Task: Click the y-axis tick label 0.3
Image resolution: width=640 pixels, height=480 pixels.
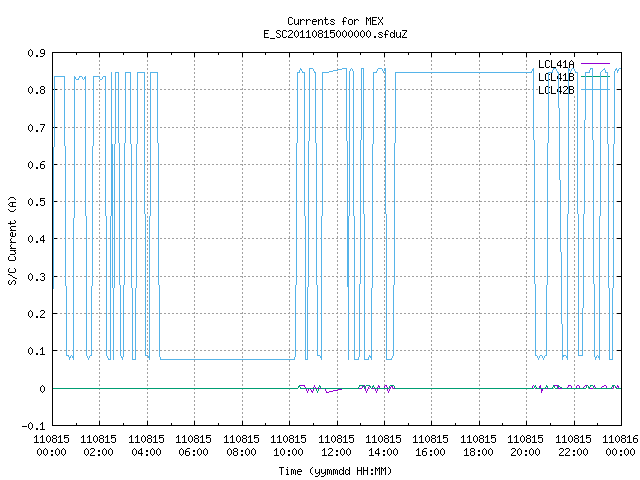Action: pos(36,277)
